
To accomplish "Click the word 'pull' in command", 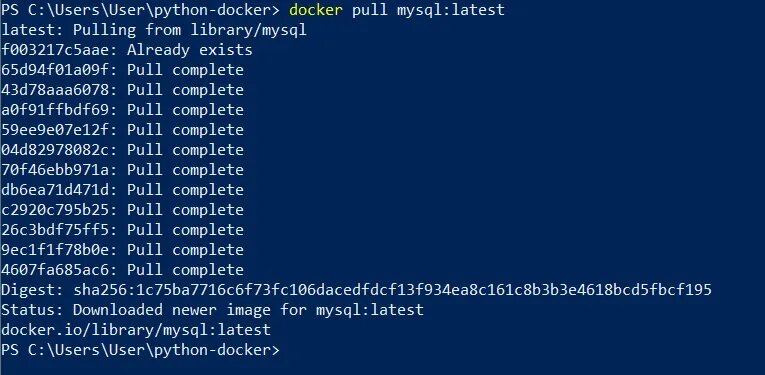I will tap(369, 10).
